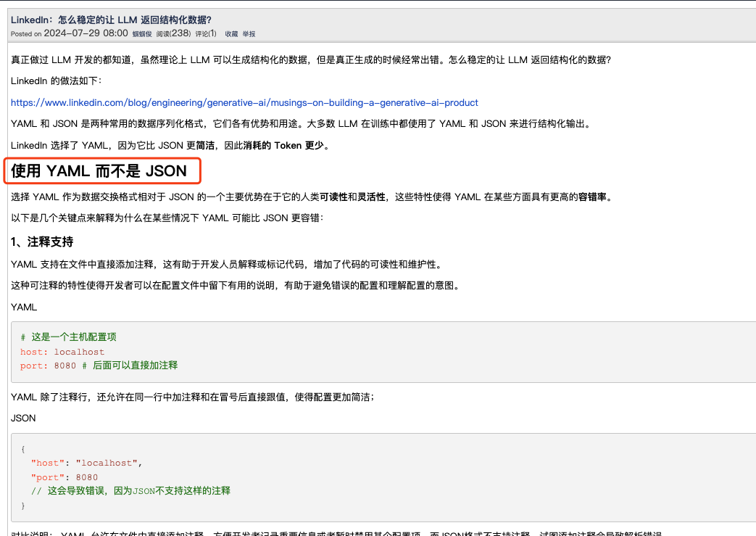Screen dimensions: 756x536
Task: Click the paragraph starting YAML 和 JSON 是两种常用的
Action: click(301, 124)
